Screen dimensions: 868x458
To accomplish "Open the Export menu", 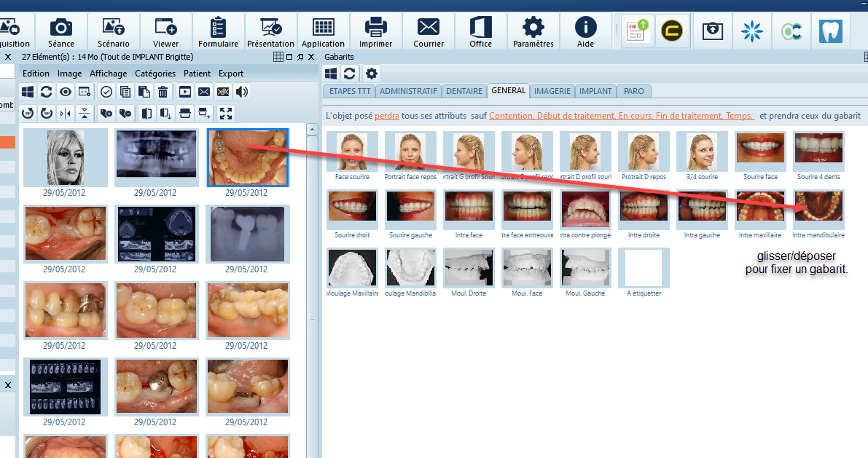I will click(231, 74).
